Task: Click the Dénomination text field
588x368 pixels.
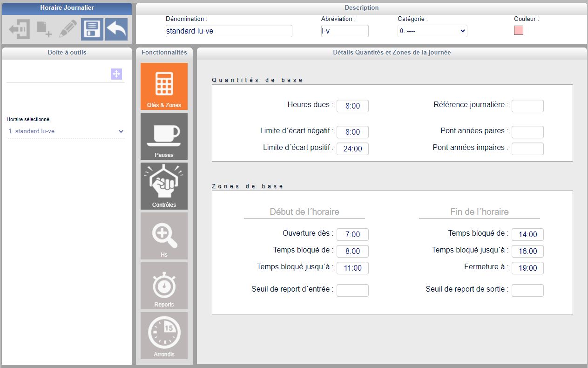Action: pyautogui.click(x=229, y=31)
